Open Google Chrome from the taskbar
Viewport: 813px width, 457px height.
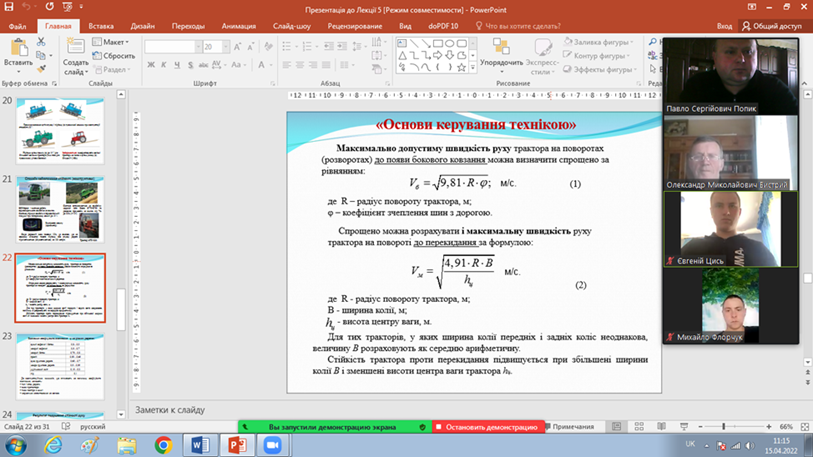coord(163,445)
